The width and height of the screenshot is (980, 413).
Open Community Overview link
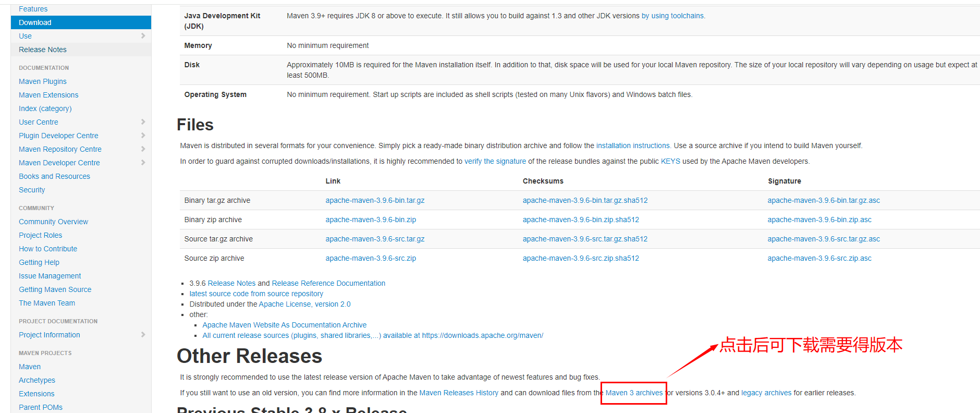pyautogui.click(x=53, y=222)
